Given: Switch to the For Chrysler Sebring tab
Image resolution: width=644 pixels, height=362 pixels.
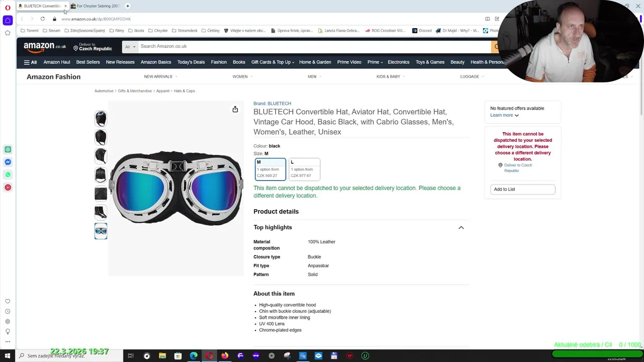Looking at the screenshot, I should click(95, 6).
